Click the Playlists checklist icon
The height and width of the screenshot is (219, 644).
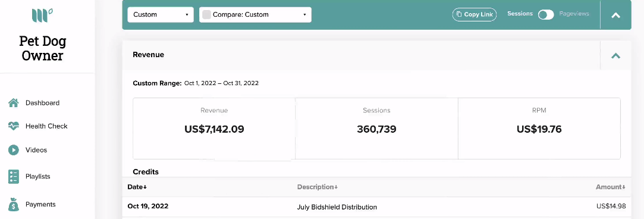click(14, 177)
